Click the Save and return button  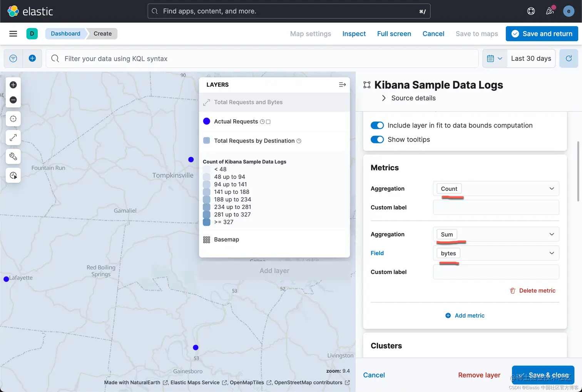tap(542, 33)
